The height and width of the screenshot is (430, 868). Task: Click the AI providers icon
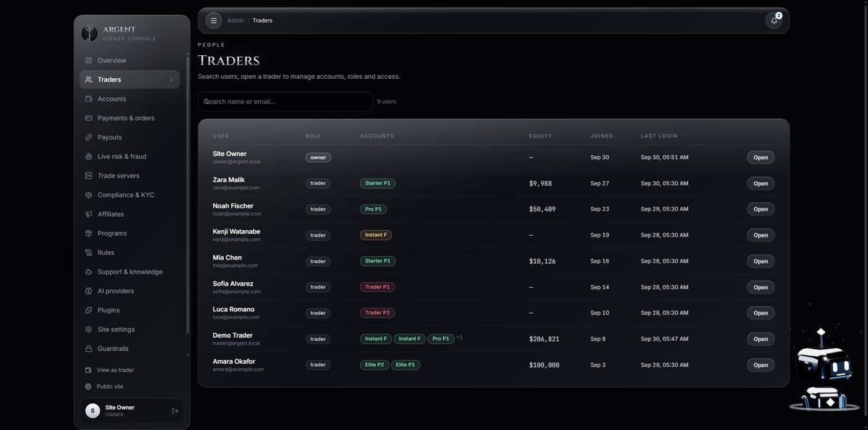point(89,291)
